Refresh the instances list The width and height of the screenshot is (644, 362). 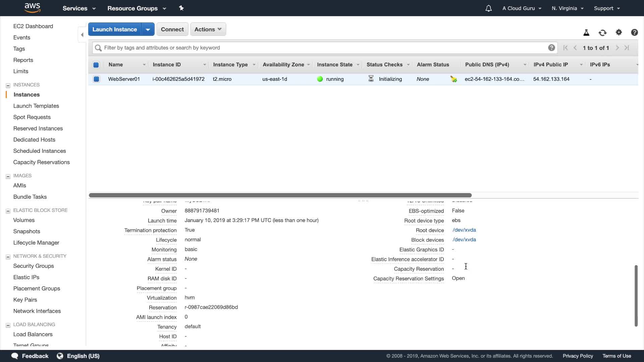(x=602, y=33)
